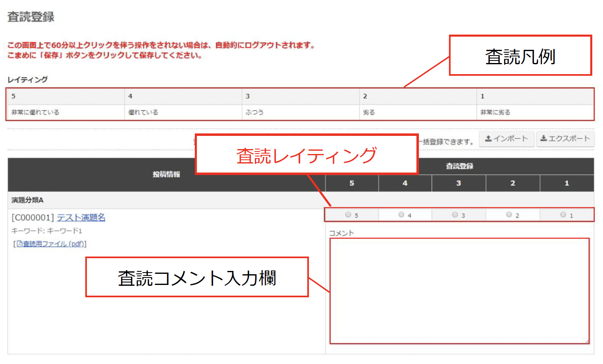
Task: Click the 査読凡例 annotation box
Action: (x=520, y=56)
